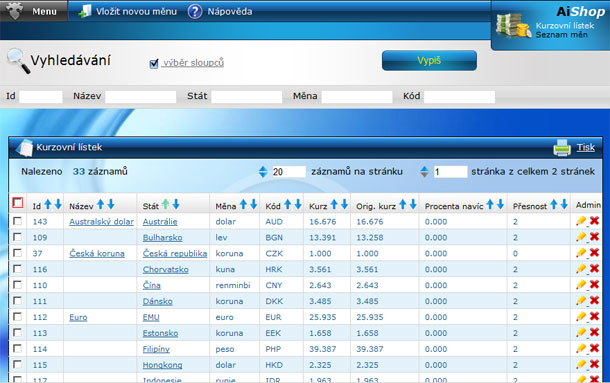Open Nápověda from the top bar

[x=230, y=12]
